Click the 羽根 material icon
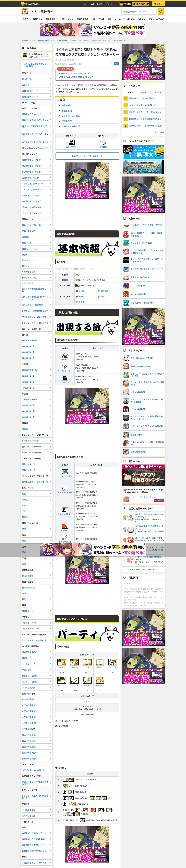Image resolution: width=186 pixels, height=868 pixels. click(99, 297)
